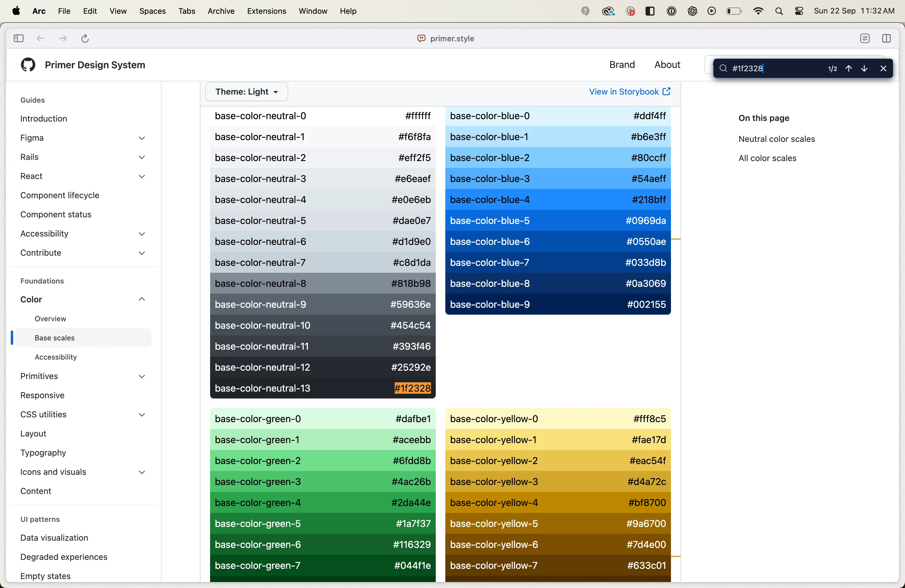Click the sidebar toggle icon in Arc
The height and width of the screenshot is (588, 905).
(x=19, y=38)
